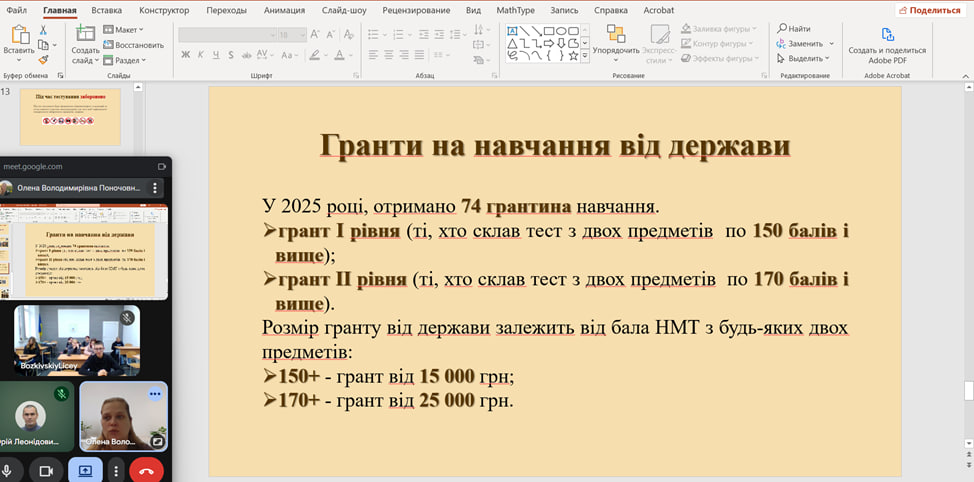Click red hang-up call button in Meet
This screenshot has height=482, width=974.
point(146,470)
